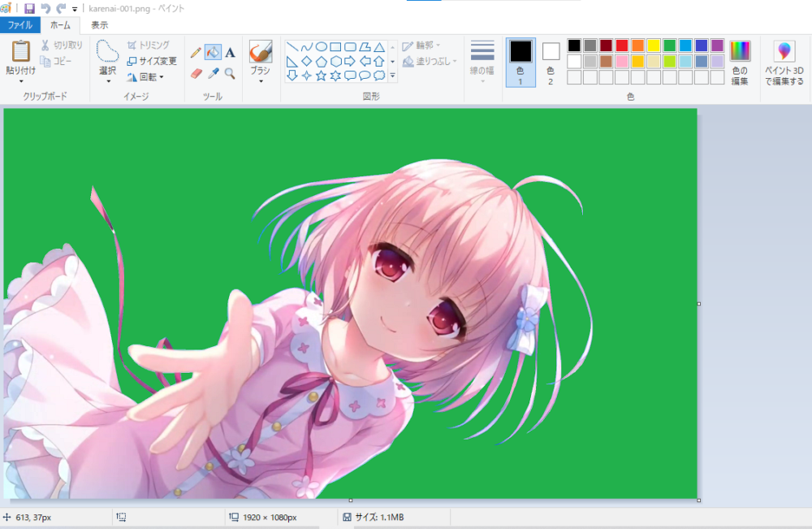Select the Color picker eyedropper tool
The height and width of the screenshot is (529, 812).
[213, 74]
